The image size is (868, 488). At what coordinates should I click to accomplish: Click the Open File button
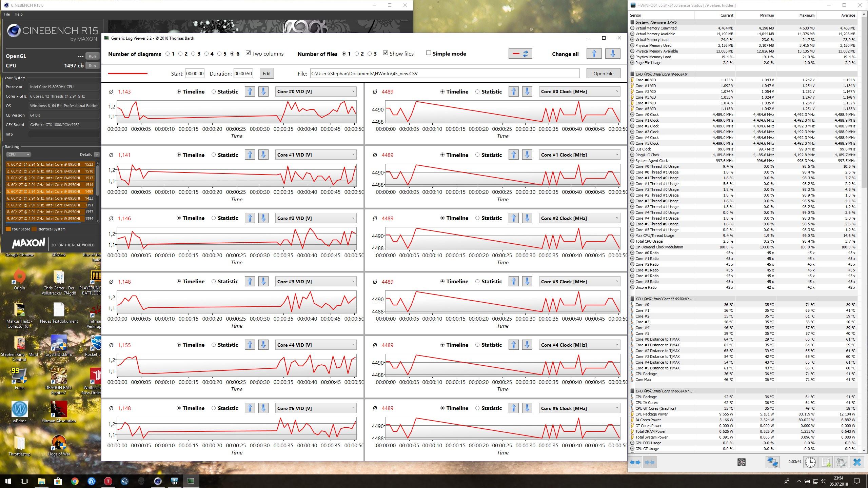[603, 74]
